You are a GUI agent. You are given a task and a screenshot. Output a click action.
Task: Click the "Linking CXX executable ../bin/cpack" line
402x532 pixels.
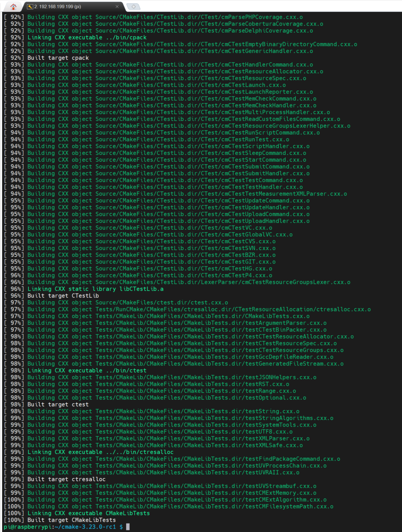point(87,37)
